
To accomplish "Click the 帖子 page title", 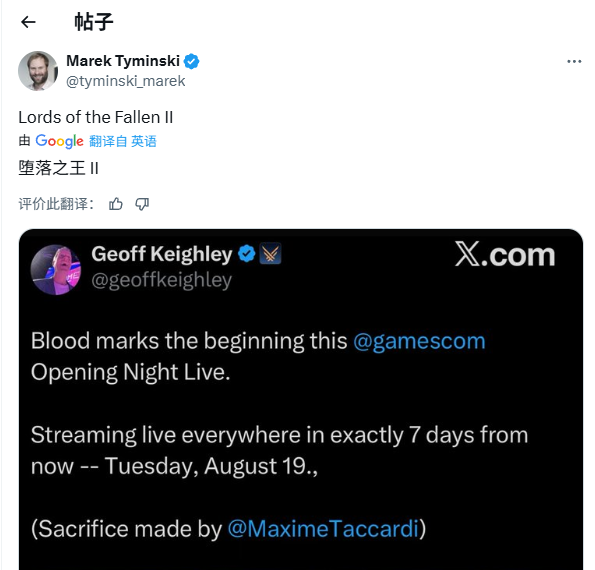I will coord(94,22).
